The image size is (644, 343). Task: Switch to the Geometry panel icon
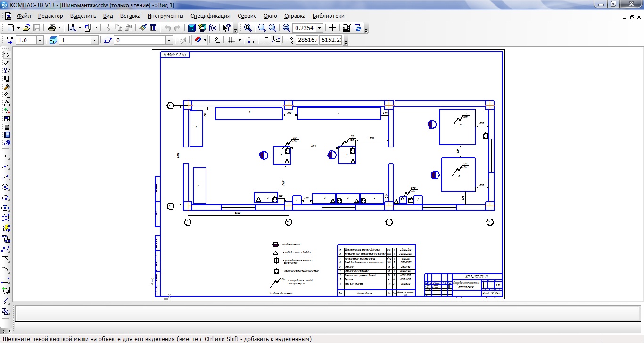[x=7, y=54]
